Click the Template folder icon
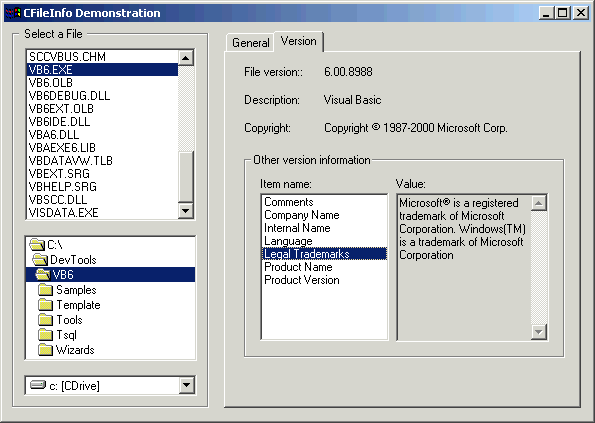Image resolution: width=595 pixels, height=423 pixels. pyautogui.click(x=46, y=305)
